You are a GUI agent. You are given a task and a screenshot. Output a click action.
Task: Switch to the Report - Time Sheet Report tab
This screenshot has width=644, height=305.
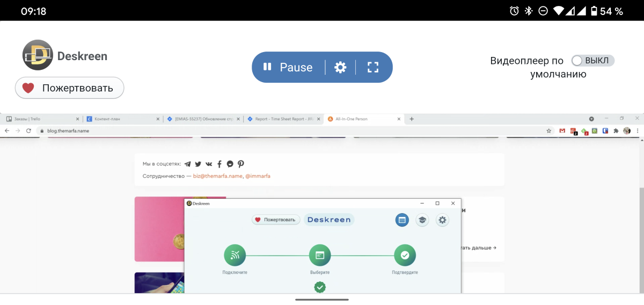pyautogui.click(x=283, y=119)
